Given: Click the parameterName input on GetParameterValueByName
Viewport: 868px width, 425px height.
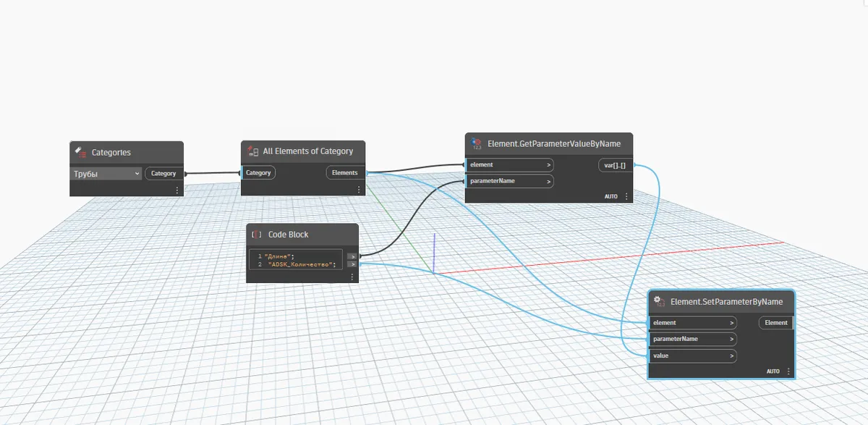Looking at the screenshot, I should pos(509,181).
